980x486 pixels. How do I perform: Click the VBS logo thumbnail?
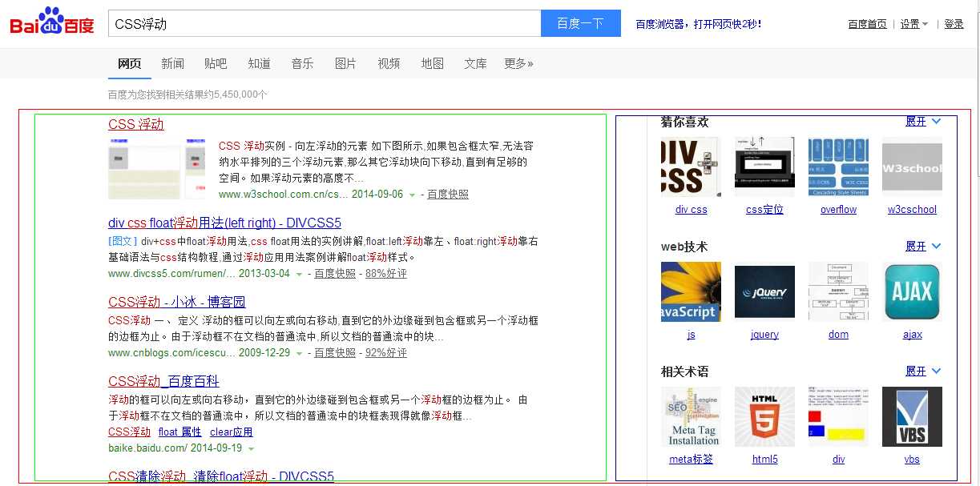tap(912, 416)
